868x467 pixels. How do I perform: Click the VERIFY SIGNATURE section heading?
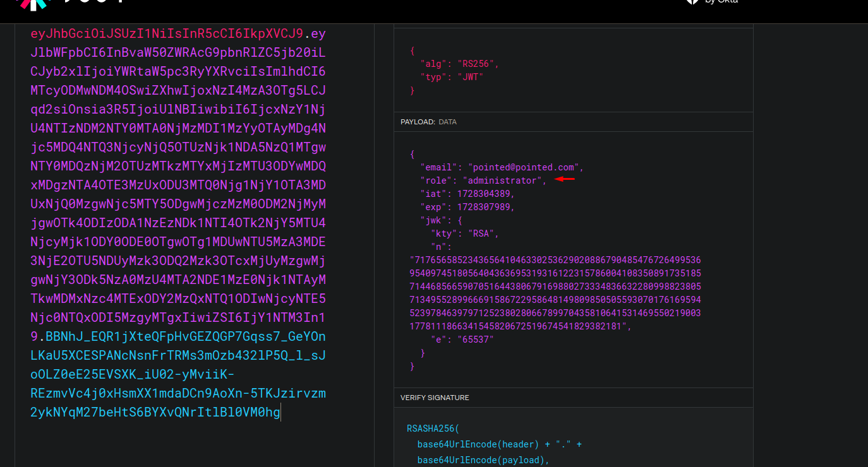[x=435, y=398]
